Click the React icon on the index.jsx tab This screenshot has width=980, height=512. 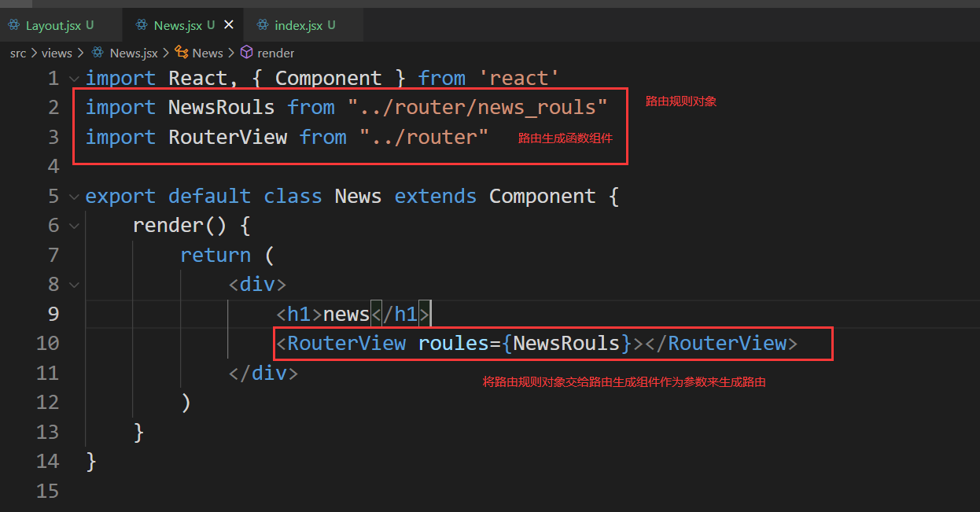point(262,24)
